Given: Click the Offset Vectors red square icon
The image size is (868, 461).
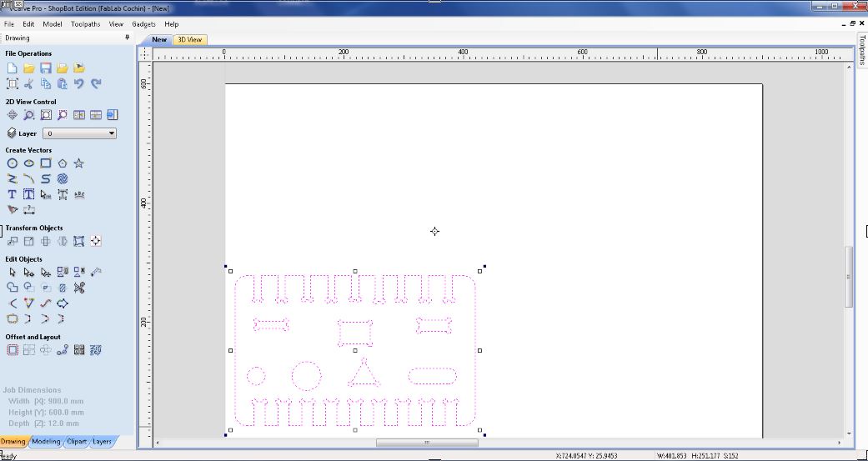Looking at the screenshot, I should click(13, 350).
